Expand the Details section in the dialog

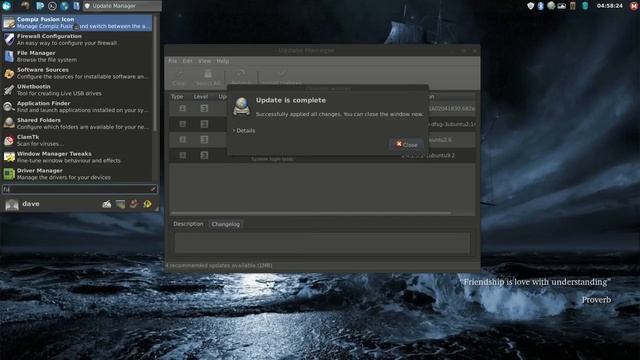[x=244, y=131]
